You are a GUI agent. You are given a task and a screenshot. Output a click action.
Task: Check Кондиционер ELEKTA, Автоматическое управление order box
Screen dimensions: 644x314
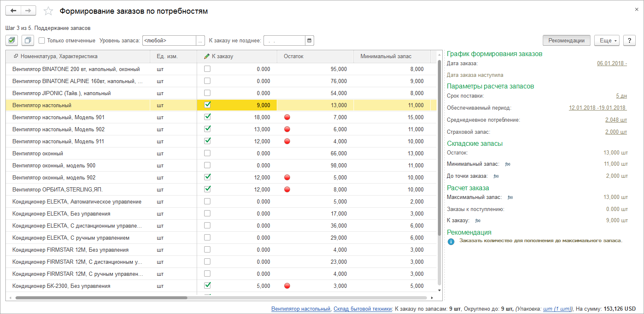207,201
